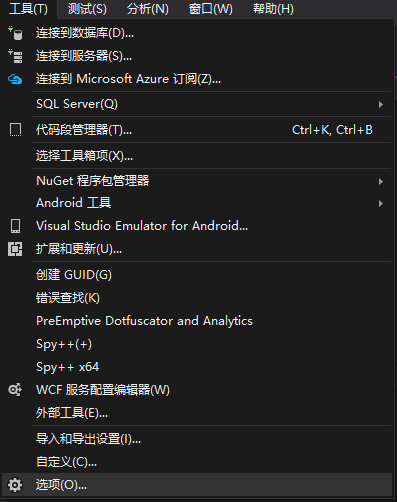Open the 帮助(H) menu
397x502 pixels.
click(x=273, y=9)
